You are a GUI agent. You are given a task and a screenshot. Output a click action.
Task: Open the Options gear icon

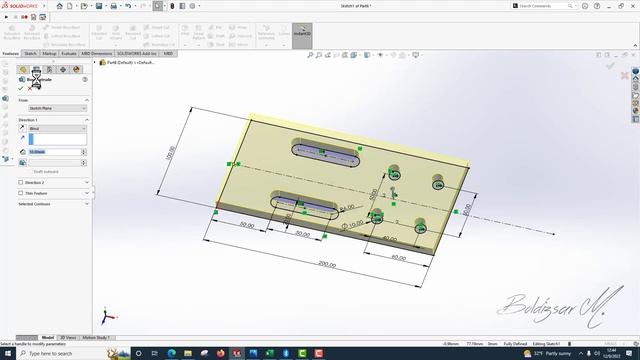coord(192,6)
